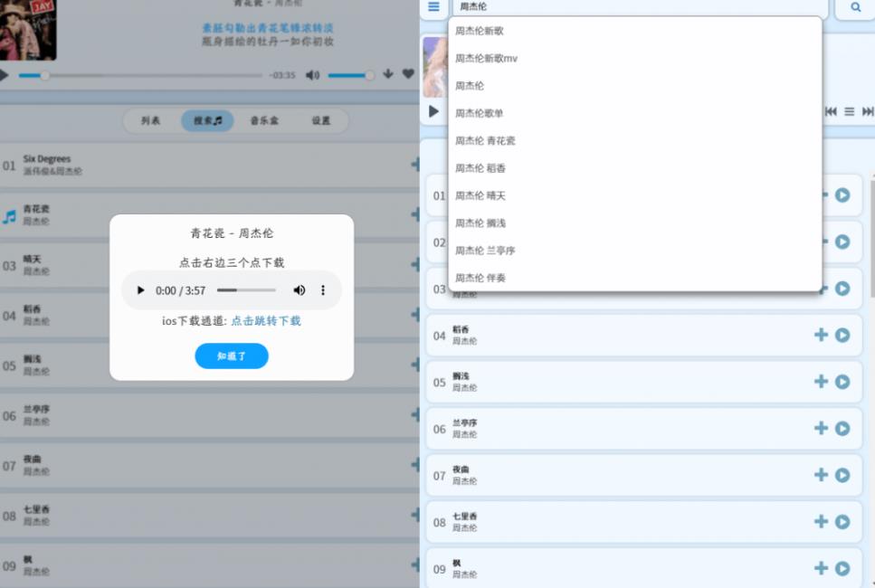Add 稻香 (04) with plus icon in right list
The height and width of the screenshot is (588, 875).
[821, 335]
